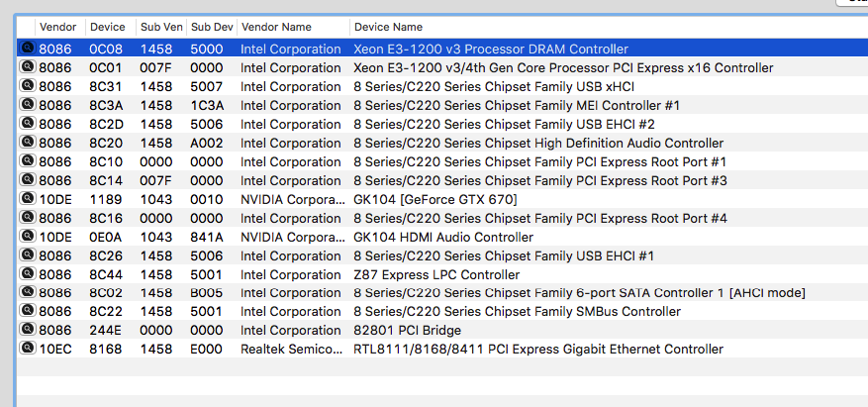Sort by the Device column header

[107, 27]
